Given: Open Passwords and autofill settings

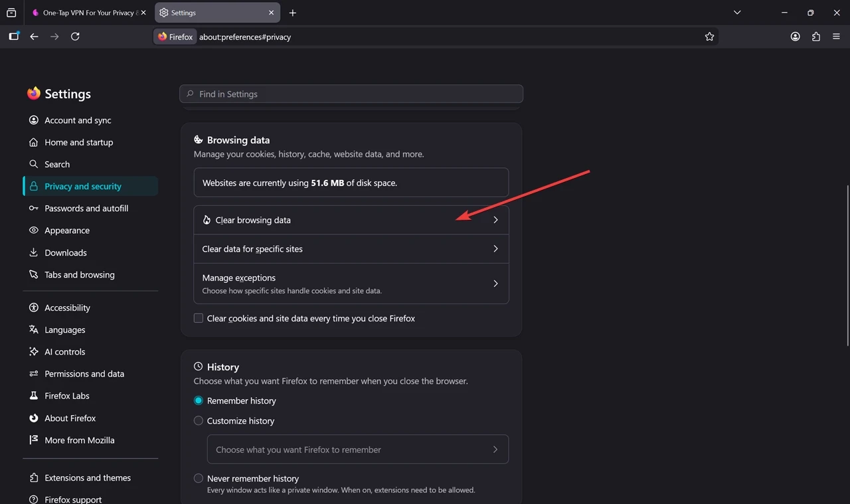Looking at the screenshot, I should [x=90, y=209].
